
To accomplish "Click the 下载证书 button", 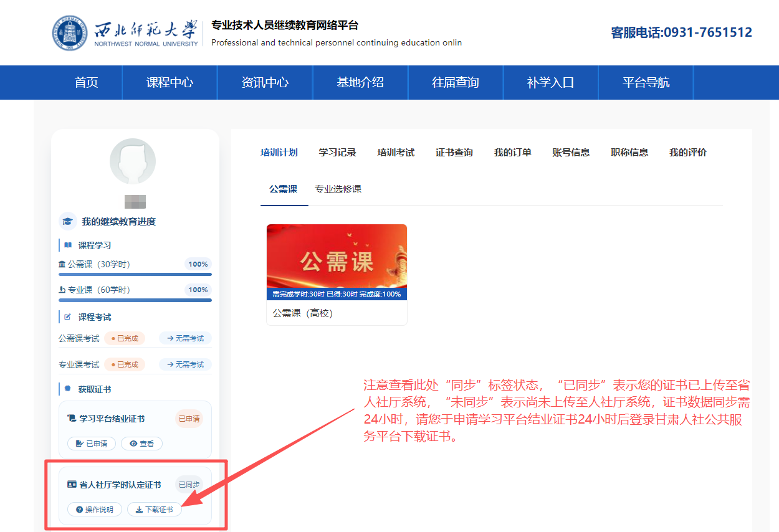I will [x=154, y=510].
